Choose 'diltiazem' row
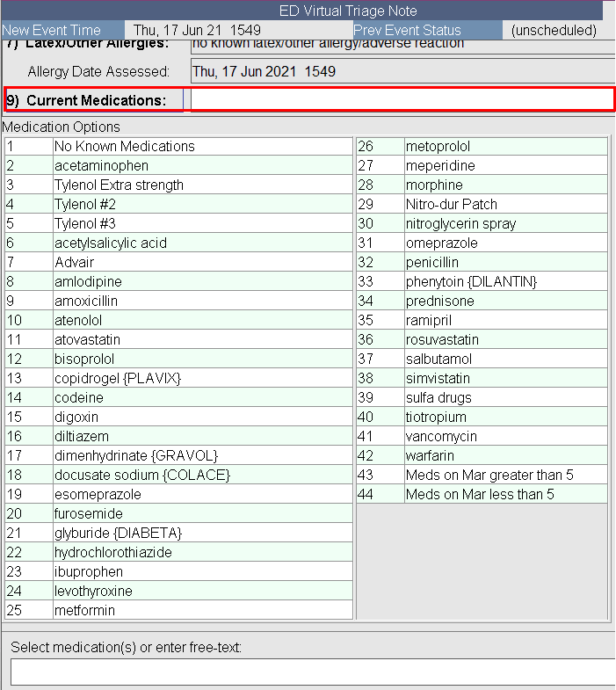 178,437
